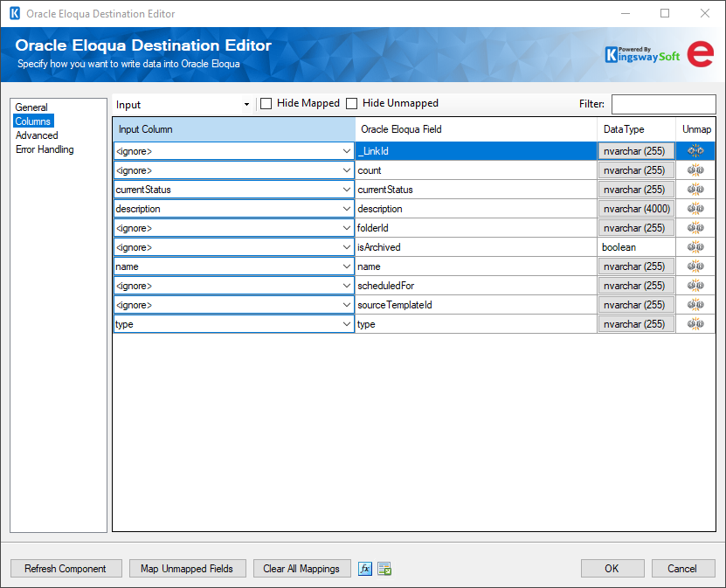The height and width of the screenshot is (588, 726).
Task: Click nvarchar (255) data type for folderId
Action: (x=636, y=228)
